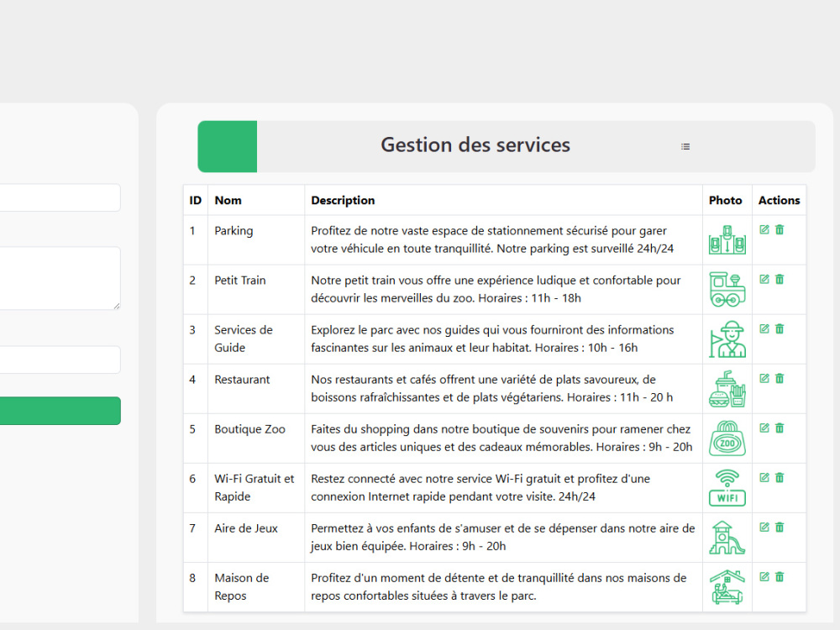Viewport: 840px width, 630px height.
Task: Click the Petit Train description text
Action: pos(496,289)
